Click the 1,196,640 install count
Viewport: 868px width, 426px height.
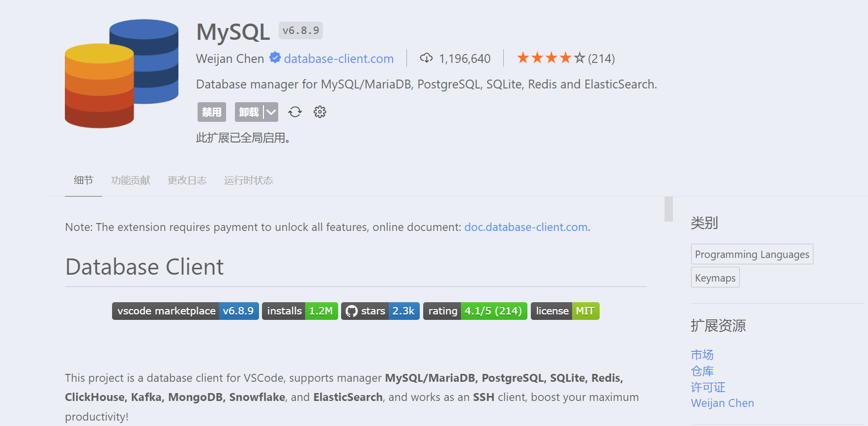pyautogui.click(x=465, y=58)
